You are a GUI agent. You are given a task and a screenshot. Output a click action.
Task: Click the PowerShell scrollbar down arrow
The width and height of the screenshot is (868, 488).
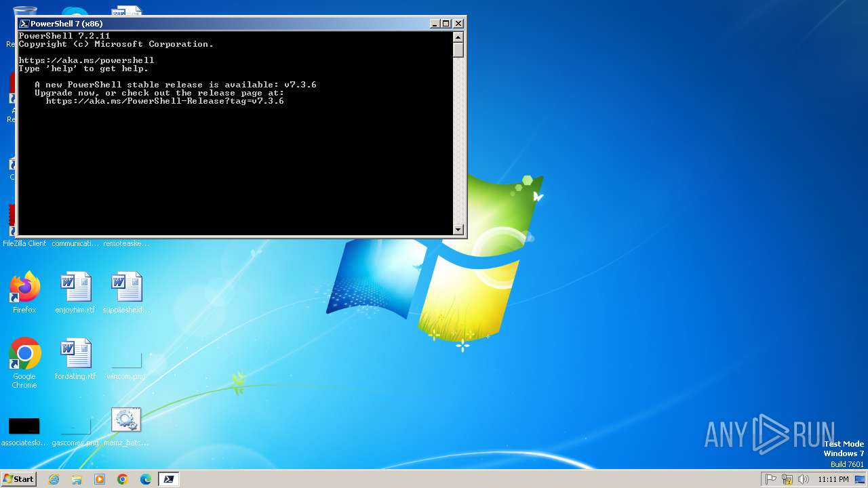pos(458,230)
